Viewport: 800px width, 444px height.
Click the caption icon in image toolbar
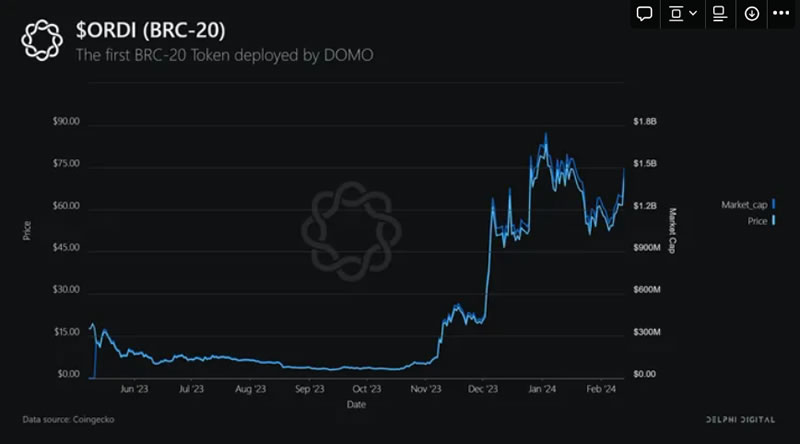tap(718, 14)
